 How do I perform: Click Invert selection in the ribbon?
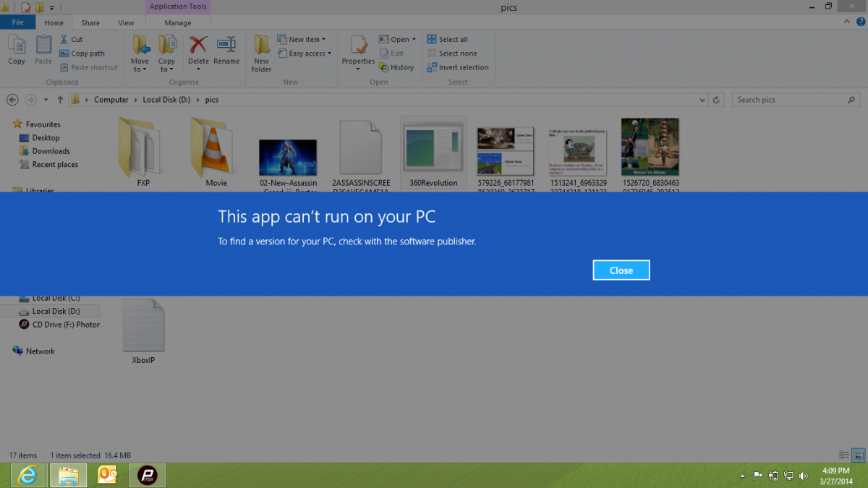tap(457, 67)
